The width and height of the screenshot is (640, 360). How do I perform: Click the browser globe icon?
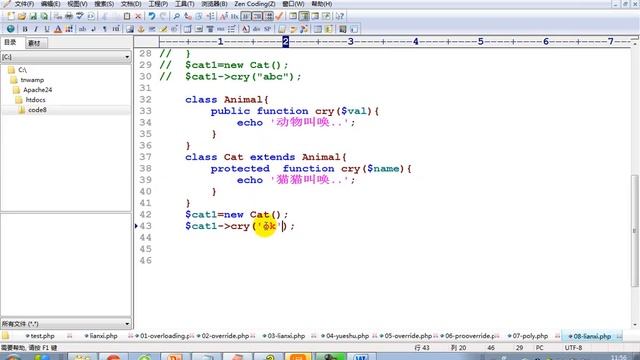coord(11,29)
